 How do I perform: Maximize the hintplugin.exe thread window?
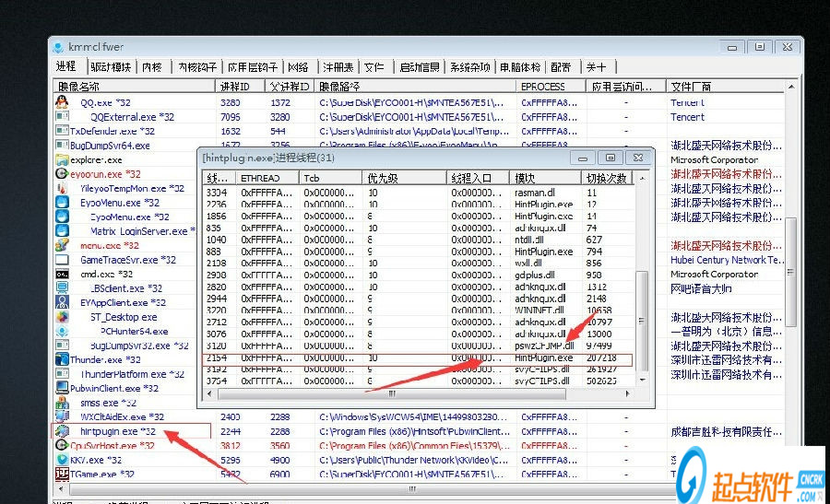[611, 158]
